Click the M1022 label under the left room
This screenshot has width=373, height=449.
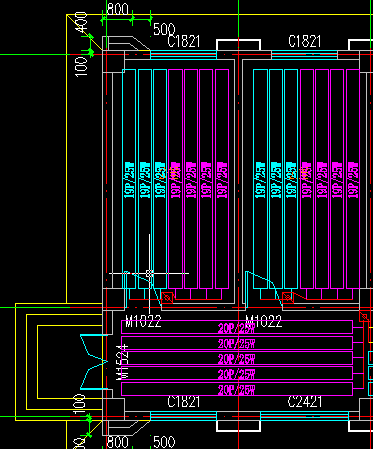tap(143, 322)
